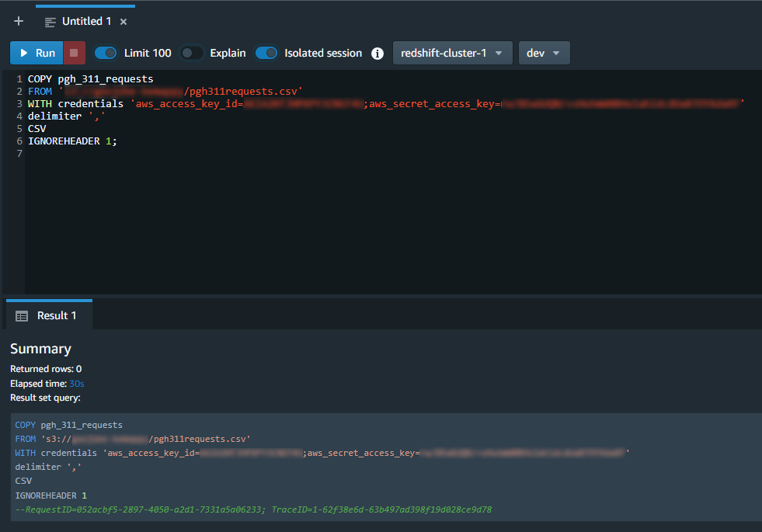Run the COPY query
The height and width of the screenshot is (532, 762).
point(37,53)
